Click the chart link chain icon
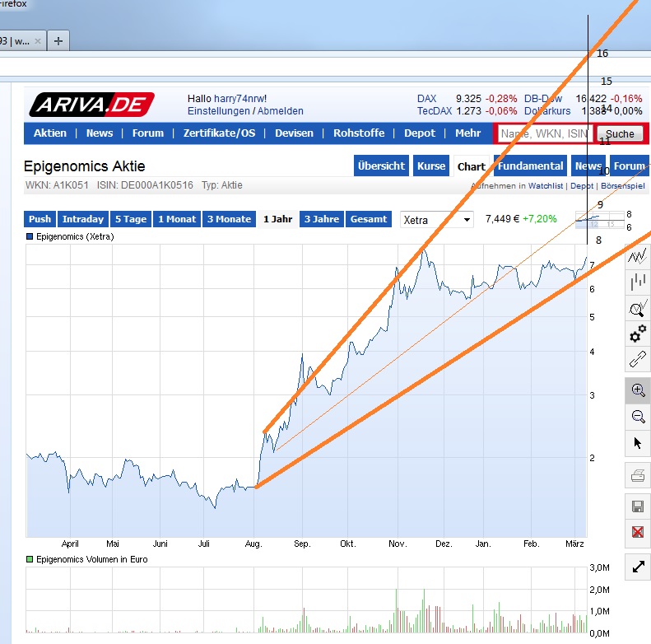The height and width of the screenshot is (644, 651). (x=638, y=359)
